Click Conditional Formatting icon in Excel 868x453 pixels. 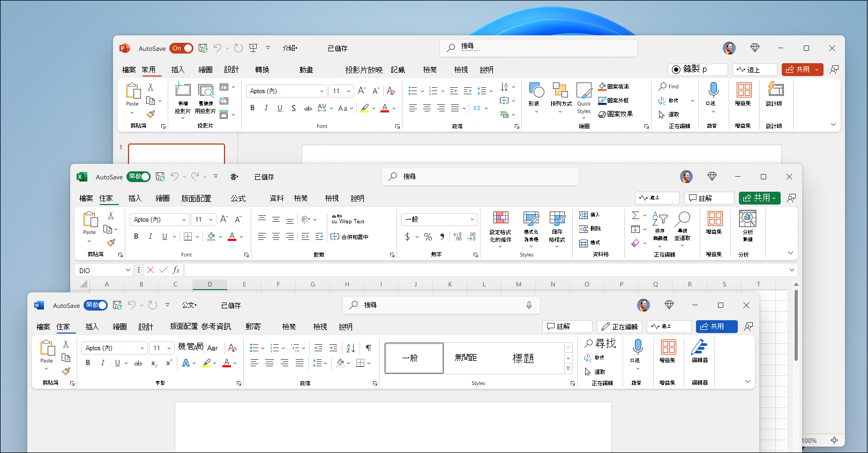[x=500, y=218]
